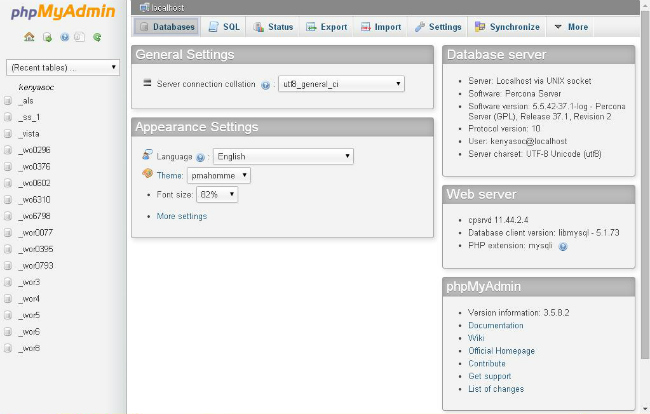Click the palette icon next to Theme
This screenshot has width=650, height=414.
(147, 173)
